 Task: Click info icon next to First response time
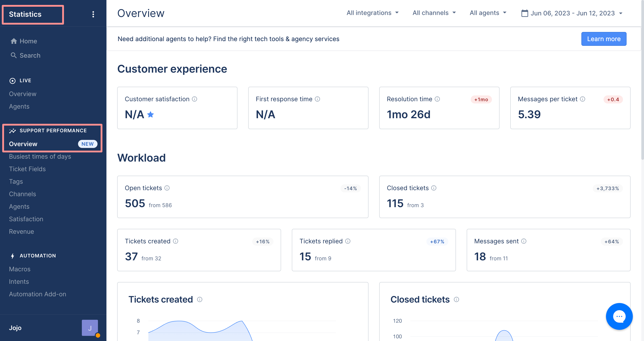coord(318,99)
